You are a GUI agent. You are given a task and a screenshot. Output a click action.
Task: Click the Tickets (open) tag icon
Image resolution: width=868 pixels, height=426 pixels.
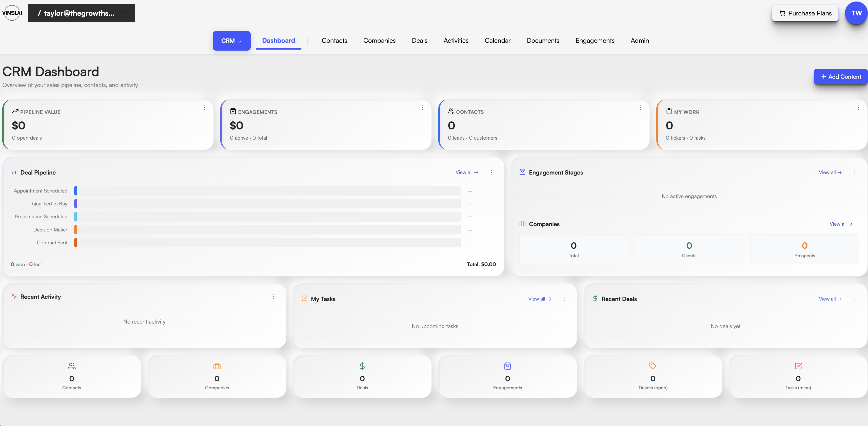653,366
